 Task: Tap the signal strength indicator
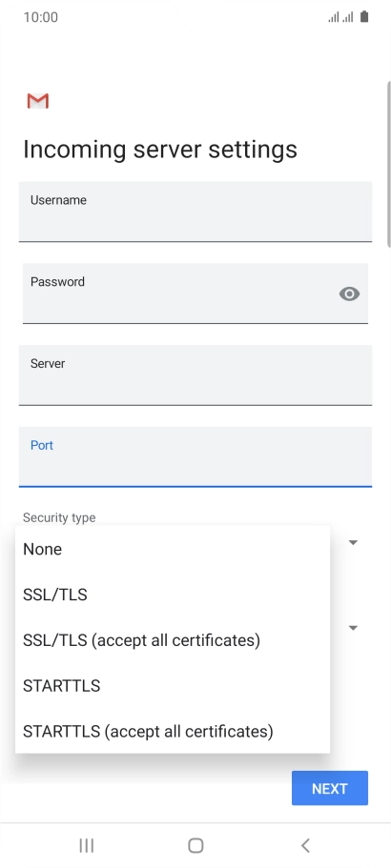pyautogui.click(x=340, y=18)
